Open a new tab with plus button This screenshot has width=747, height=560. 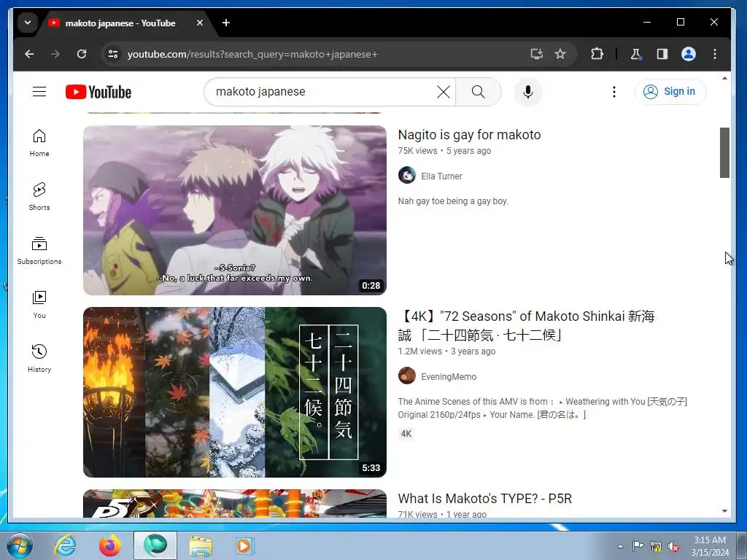tap(226, 23)
